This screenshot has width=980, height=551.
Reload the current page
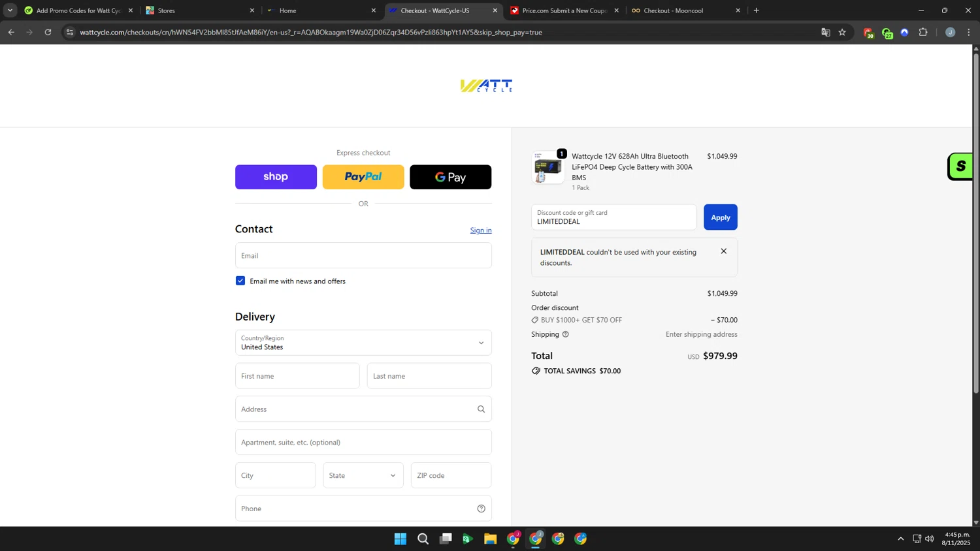pos(48,32)
